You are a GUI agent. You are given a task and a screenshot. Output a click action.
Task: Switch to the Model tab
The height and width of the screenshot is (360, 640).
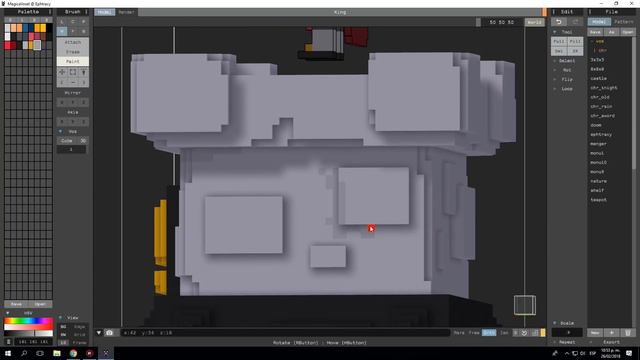click(104, 12)
